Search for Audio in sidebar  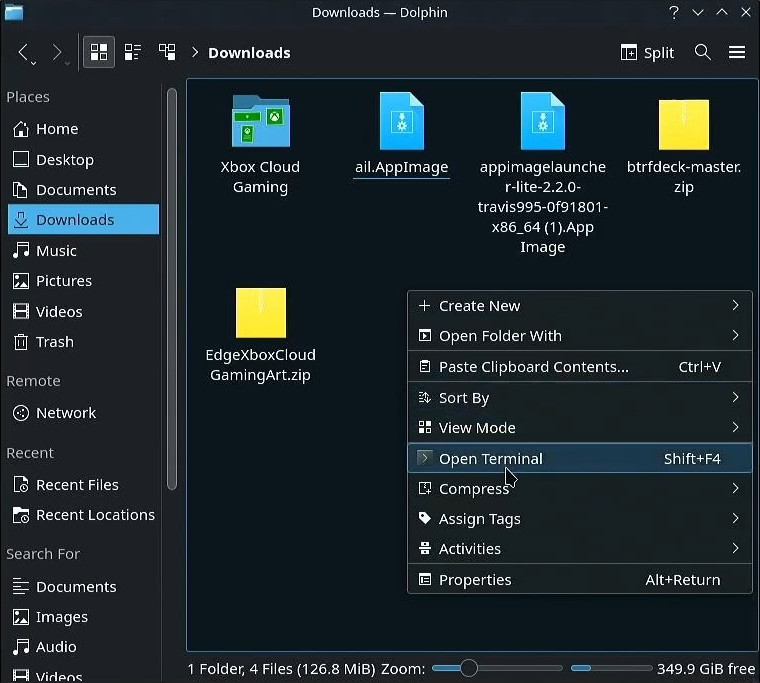(83, 647)
